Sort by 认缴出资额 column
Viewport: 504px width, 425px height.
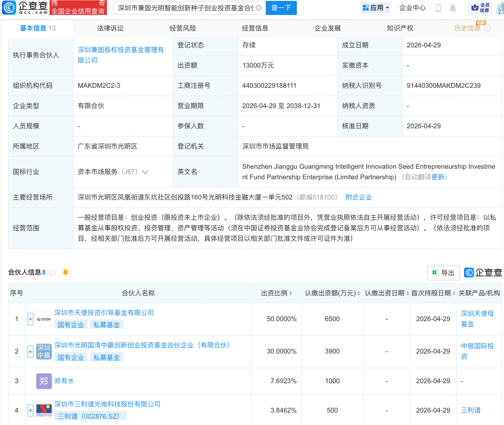[359, 293]
